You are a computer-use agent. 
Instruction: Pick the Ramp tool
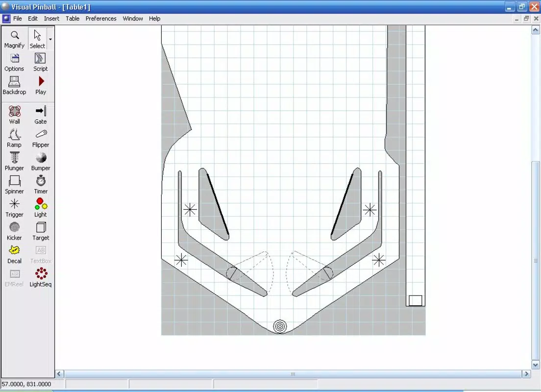(15, 138)
